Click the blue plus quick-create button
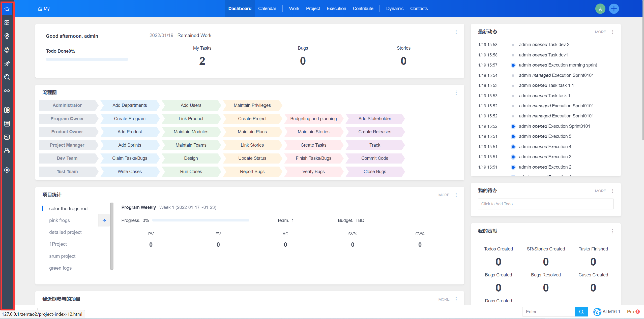The height and width of the screenshot is (319, 644). 614,9
